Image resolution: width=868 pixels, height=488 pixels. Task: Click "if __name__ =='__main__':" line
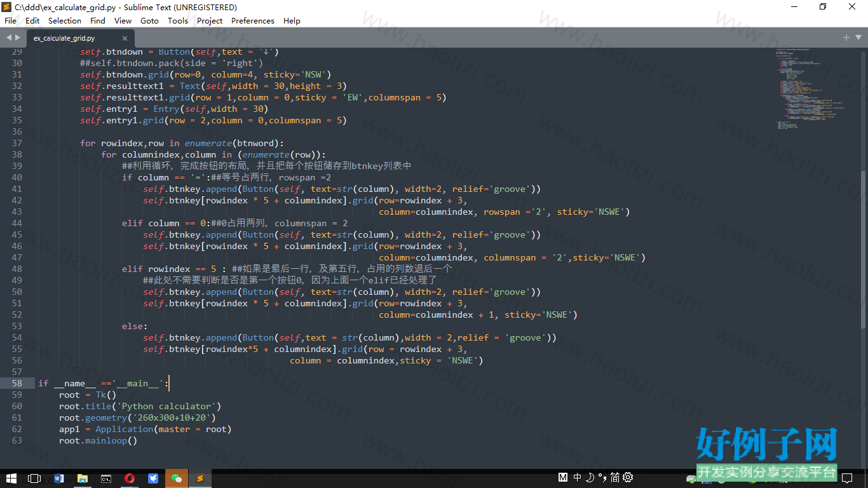104,383
